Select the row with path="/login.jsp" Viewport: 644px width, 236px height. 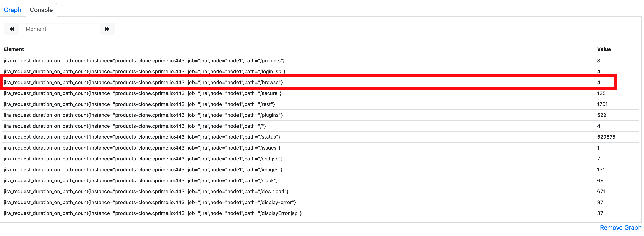320,72
